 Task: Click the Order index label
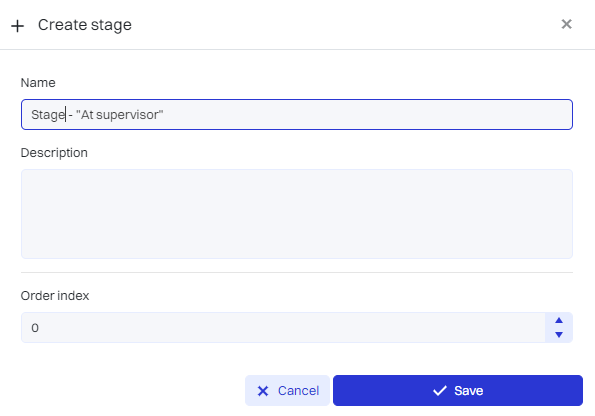pyautogui.click(x=55, y=296)
